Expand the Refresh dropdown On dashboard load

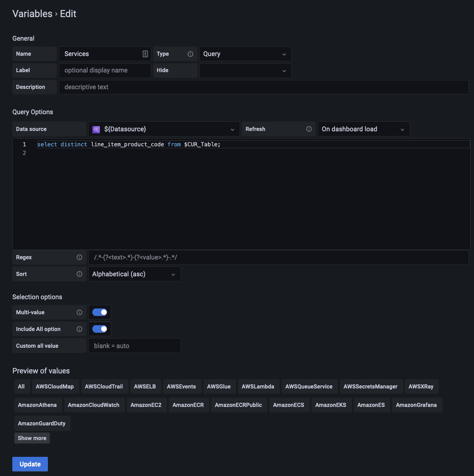364,129
